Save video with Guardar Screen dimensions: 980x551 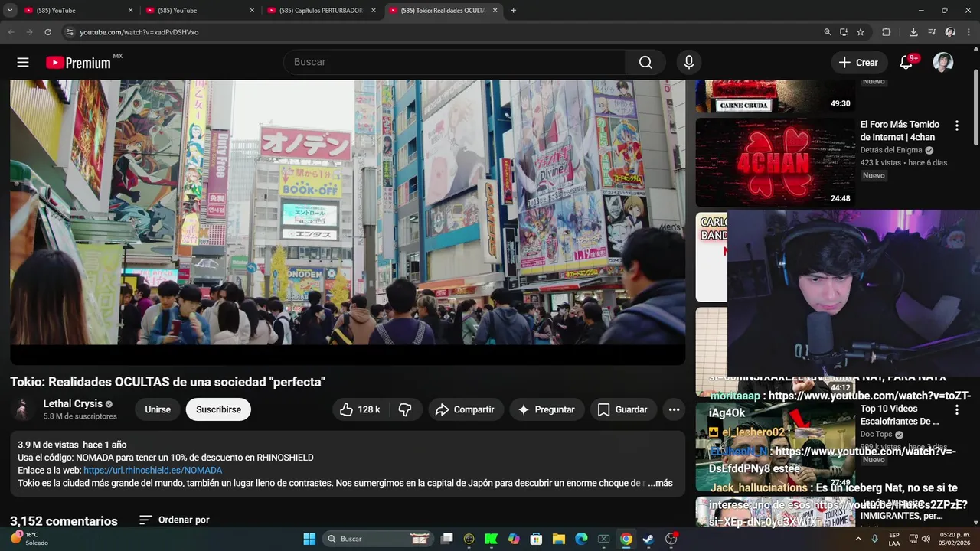pyautogui.click(x=623, y=409)
